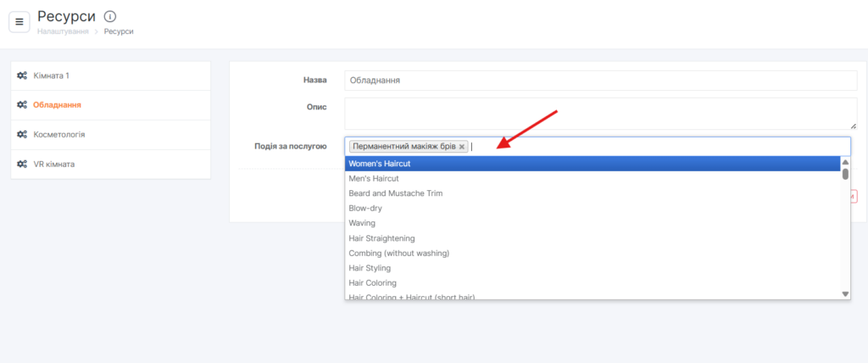Click the info icon beside Ресурси title
868x363 pixels.
click(x=109, y=16)
